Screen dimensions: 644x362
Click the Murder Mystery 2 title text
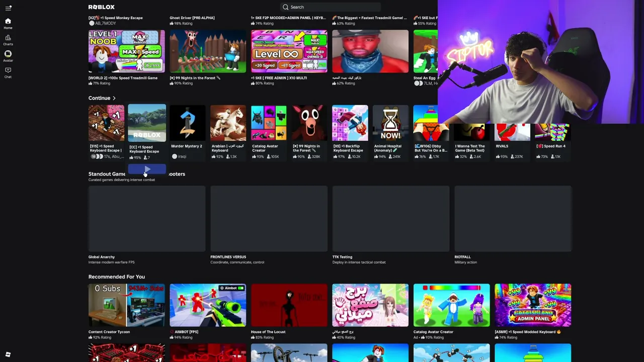coord(187,146)
